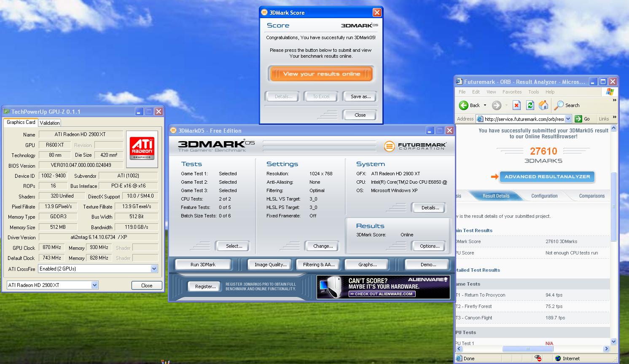Click the Alienware advertisement banner
Screen dimensions: 629x364
click(x=383, y=287)
